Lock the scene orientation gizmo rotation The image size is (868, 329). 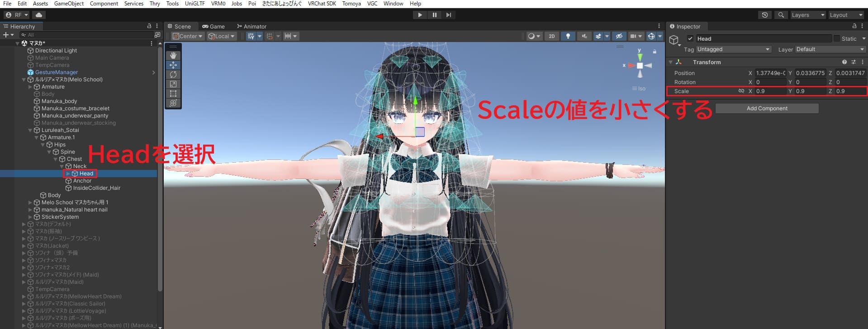coord(655,52)
